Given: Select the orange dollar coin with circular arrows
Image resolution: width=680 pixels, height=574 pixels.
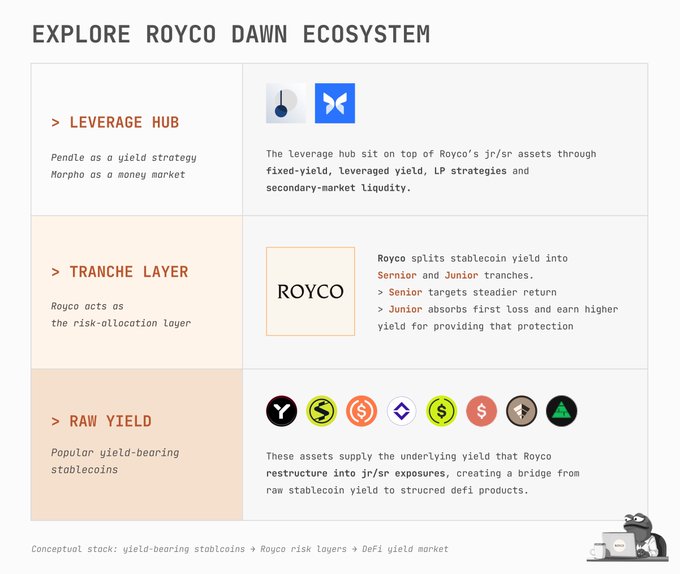Looking at the screenshot, I should pos(362,411).
